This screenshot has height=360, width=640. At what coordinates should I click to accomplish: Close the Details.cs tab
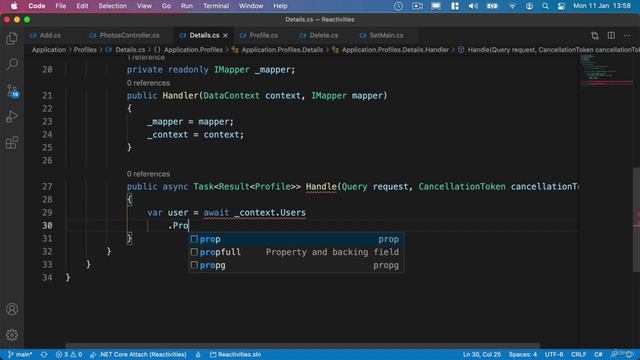225,36
